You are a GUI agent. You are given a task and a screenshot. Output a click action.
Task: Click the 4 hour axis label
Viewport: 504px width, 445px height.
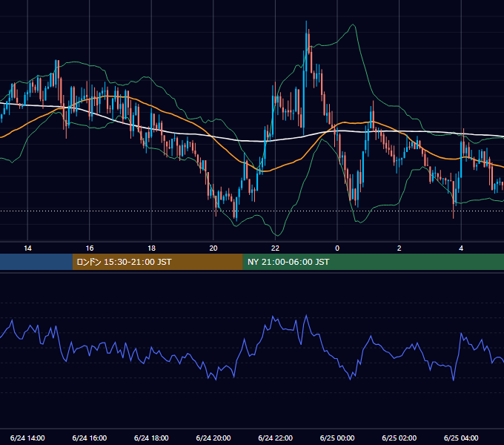(x=461, y=248)
